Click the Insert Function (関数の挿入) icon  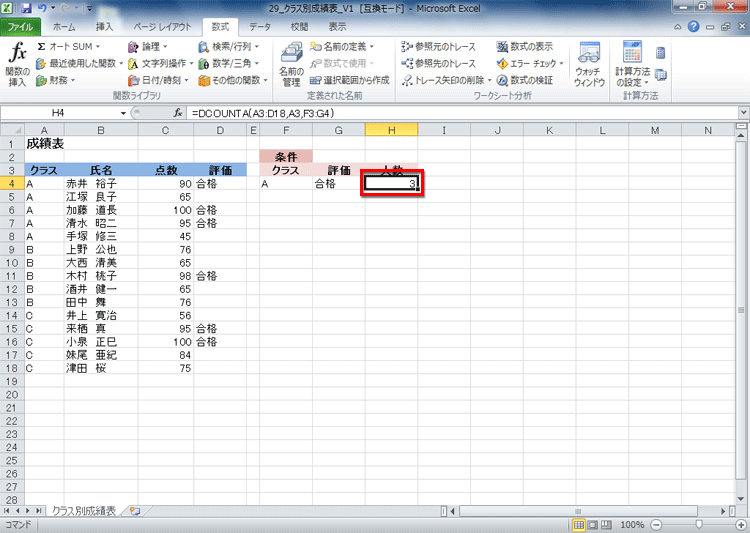point(17,64)
